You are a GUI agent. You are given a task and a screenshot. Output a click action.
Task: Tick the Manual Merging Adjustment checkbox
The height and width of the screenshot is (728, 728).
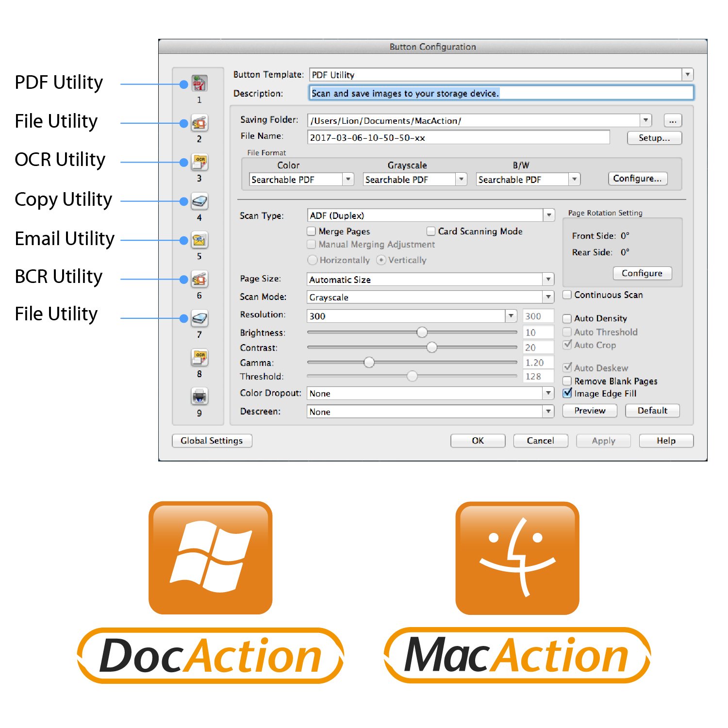(312, 245)
